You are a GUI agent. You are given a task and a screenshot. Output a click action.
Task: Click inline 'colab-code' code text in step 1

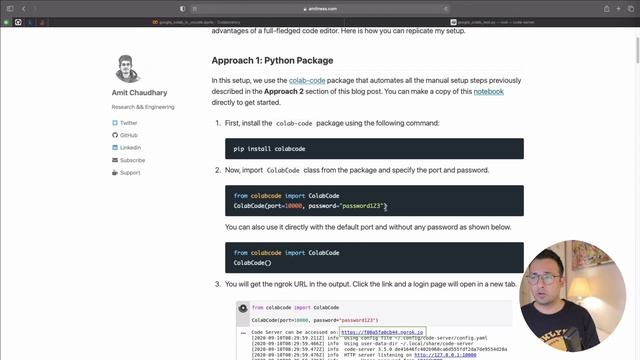click(294, 123)
